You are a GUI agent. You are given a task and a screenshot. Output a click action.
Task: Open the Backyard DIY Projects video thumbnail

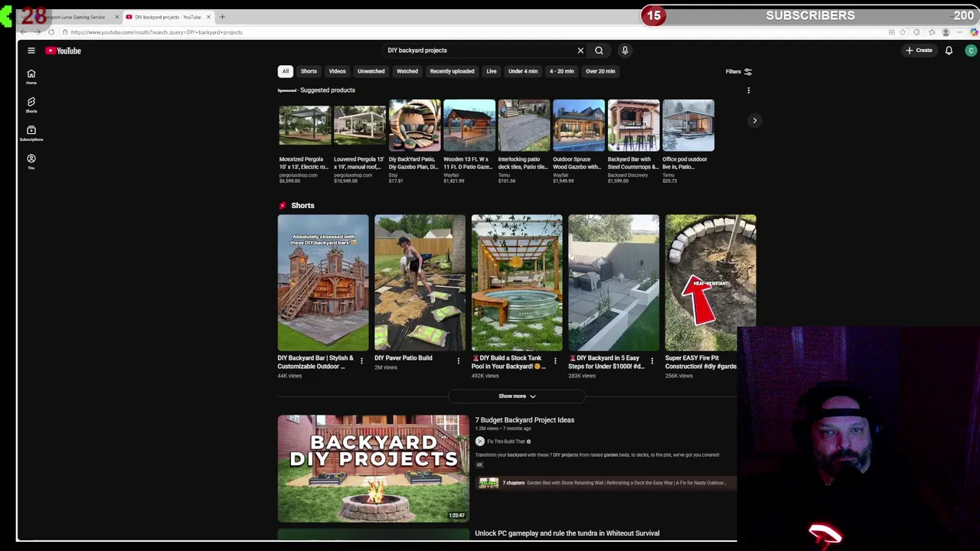pos(374,469)
